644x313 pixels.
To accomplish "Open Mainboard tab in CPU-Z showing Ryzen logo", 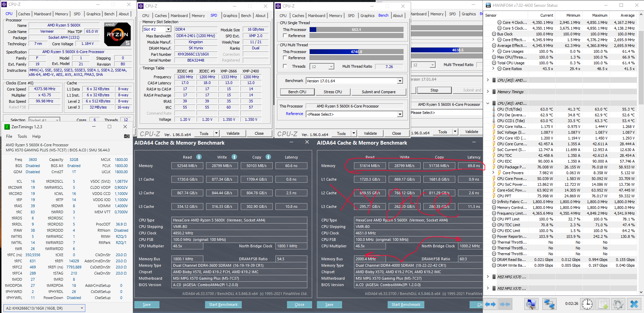I will click(x=43, y=14).
